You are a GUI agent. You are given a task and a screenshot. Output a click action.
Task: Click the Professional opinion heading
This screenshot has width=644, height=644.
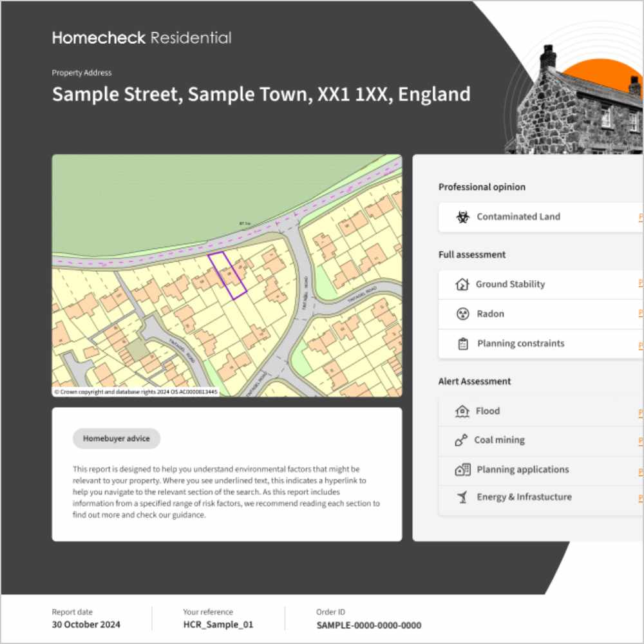482,187
